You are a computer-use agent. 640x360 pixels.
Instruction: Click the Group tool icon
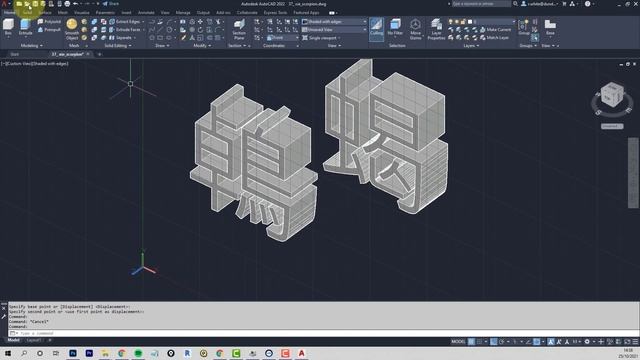coord(523,28)
